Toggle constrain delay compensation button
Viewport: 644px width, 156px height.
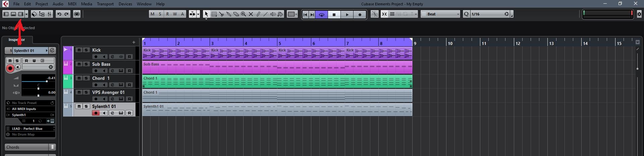pos(77,14)
